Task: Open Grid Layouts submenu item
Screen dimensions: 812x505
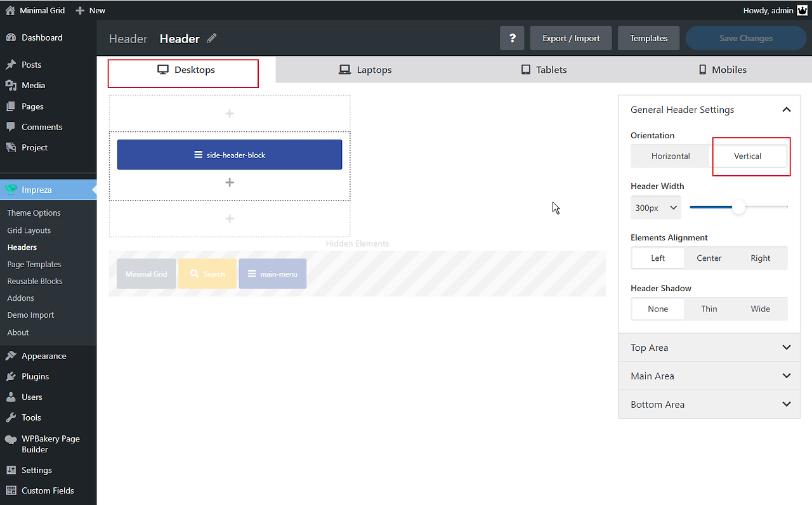Action: pos(29,230)
